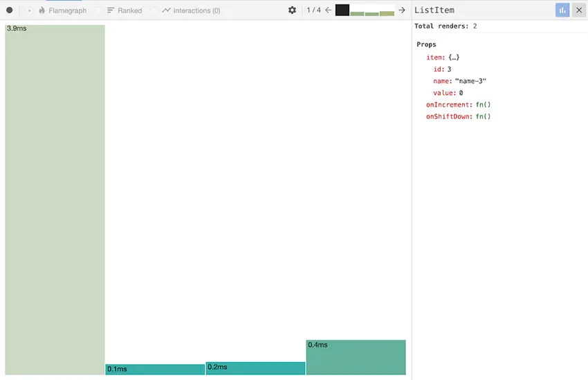The height and width of the screenshot is (380, 588).
Task: Open the Interactions (0) tab
Action: (x=191, y=10)
